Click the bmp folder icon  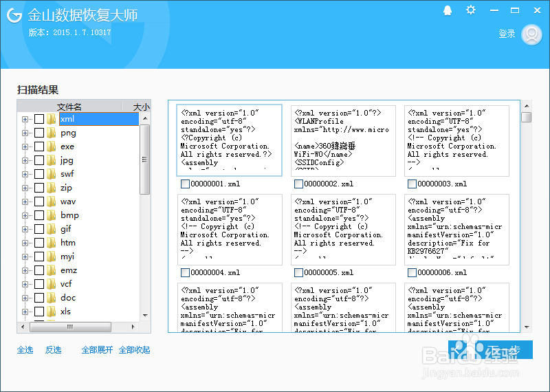click(51, 215)
